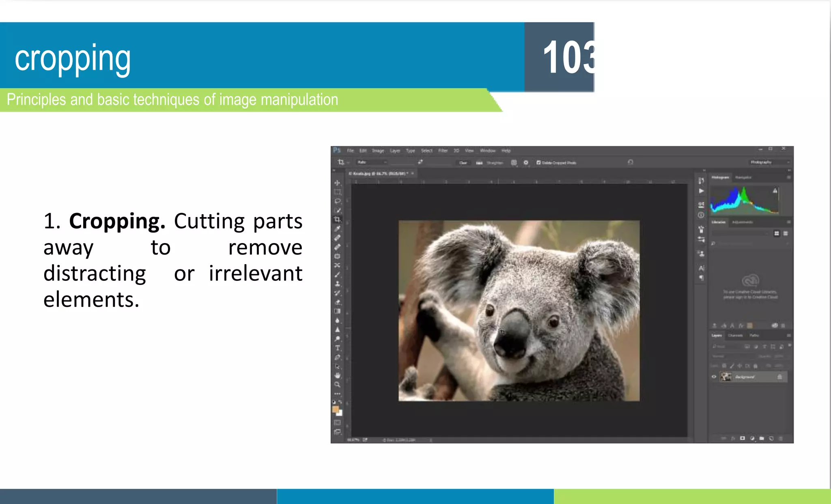This screenshot has height=504, width=831.
Task: Open the Photography workspace dropdown
Action: [769, 162]
